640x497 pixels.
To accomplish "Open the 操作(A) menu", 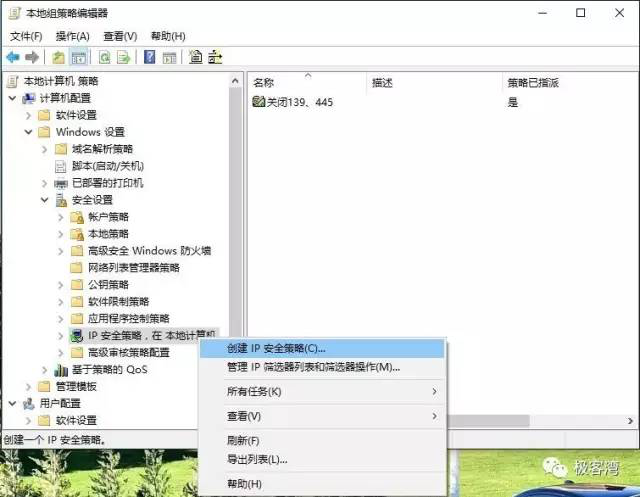I will (x=72, y=36).
